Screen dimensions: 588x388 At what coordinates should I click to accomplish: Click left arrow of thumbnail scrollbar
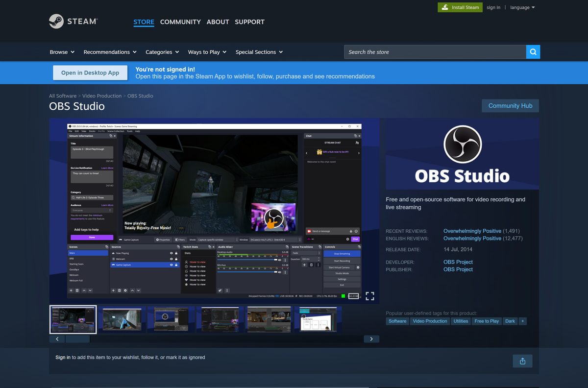pos(57,339)
